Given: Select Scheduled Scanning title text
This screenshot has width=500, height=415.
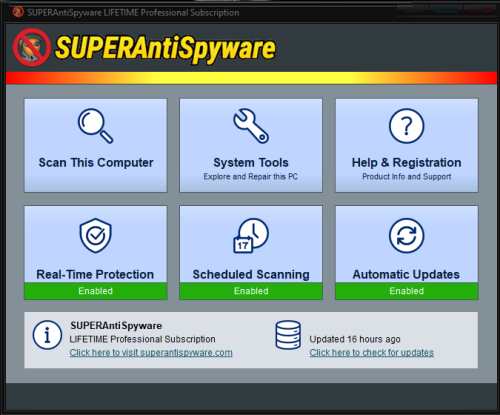Looking at the screenshot, I should 251,274.
